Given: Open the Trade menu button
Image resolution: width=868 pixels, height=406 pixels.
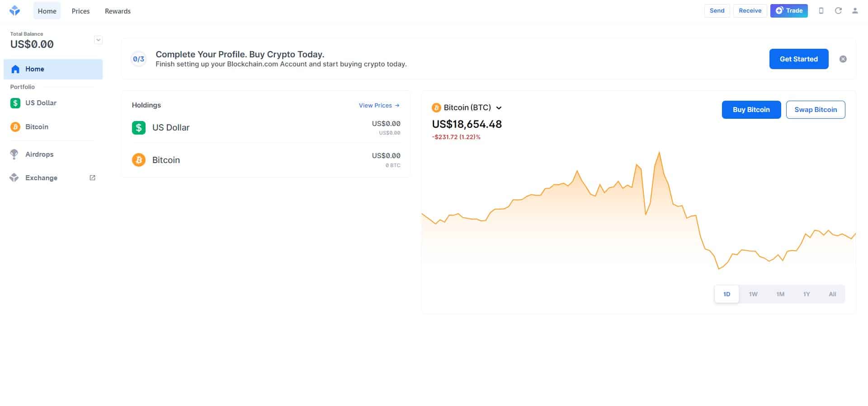Looking at the screenshot, I should [x=789, y=11].
